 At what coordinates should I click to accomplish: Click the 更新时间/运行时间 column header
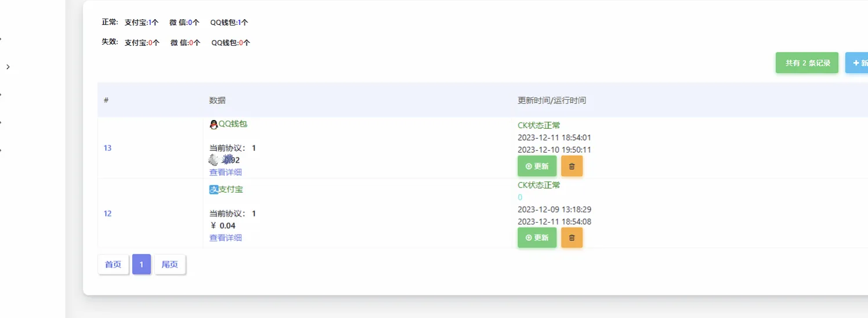552,100
